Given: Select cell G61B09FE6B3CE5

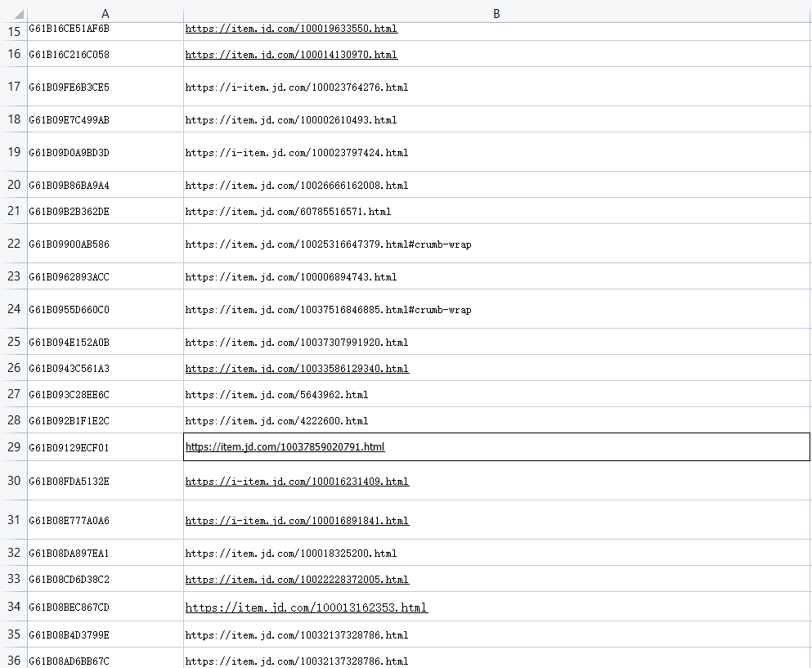Looking at the screenshot, I should point(105,87).
